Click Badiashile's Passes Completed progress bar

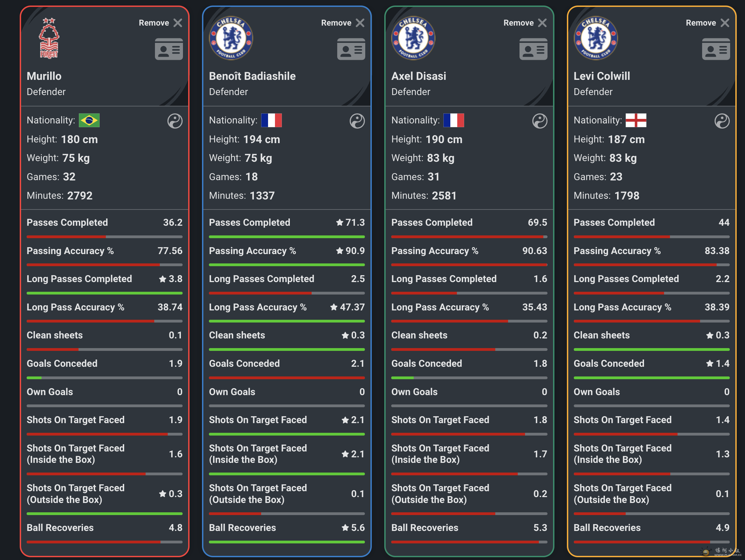tap(287, 237)
